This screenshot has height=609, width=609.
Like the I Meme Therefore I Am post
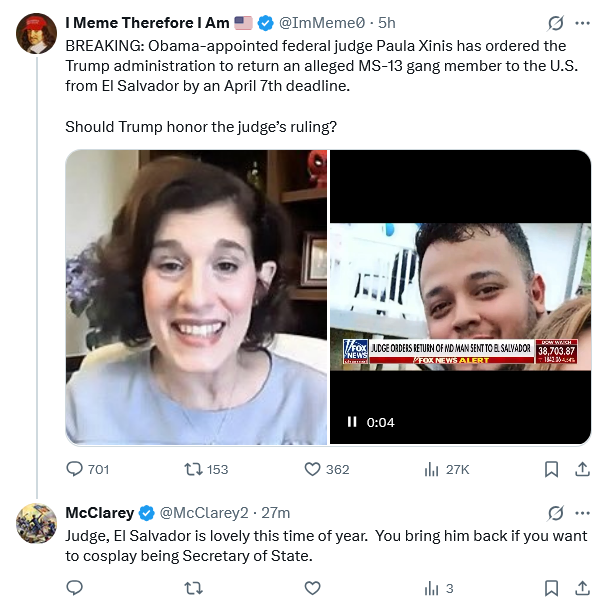pos(312,469)
